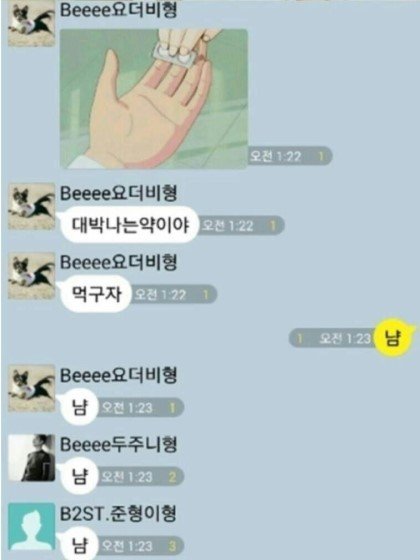Screen dimensions: 420x560
Task: Tap the Beeee요더비형 name above the image
Action: pyautogui.click(x=118, y=10)
